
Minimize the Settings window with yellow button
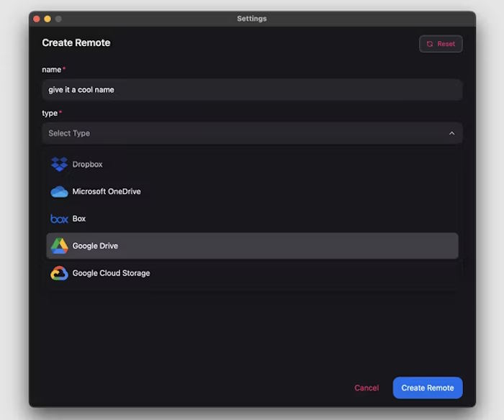click(x=48, y=19)
